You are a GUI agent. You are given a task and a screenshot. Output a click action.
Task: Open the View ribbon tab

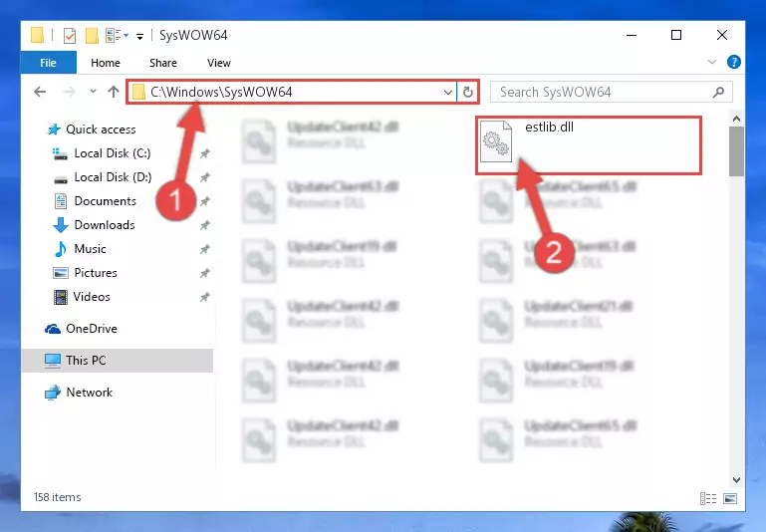(218, 63)
